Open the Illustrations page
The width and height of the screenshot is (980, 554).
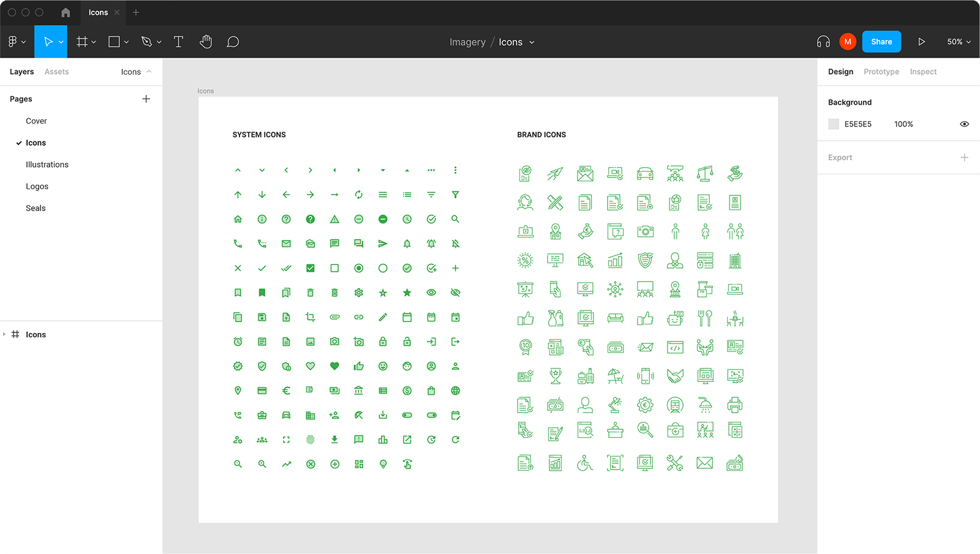pos(47,165)
